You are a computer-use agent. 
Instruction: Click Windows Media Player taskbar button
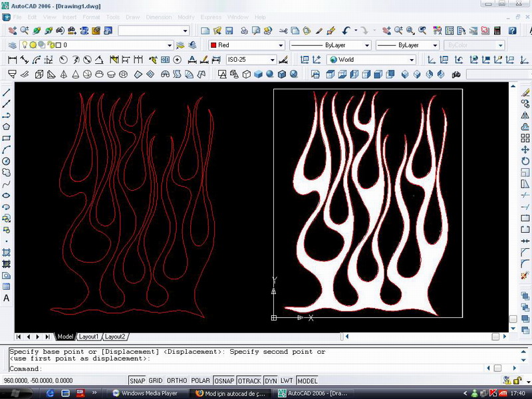coord(146,393)
